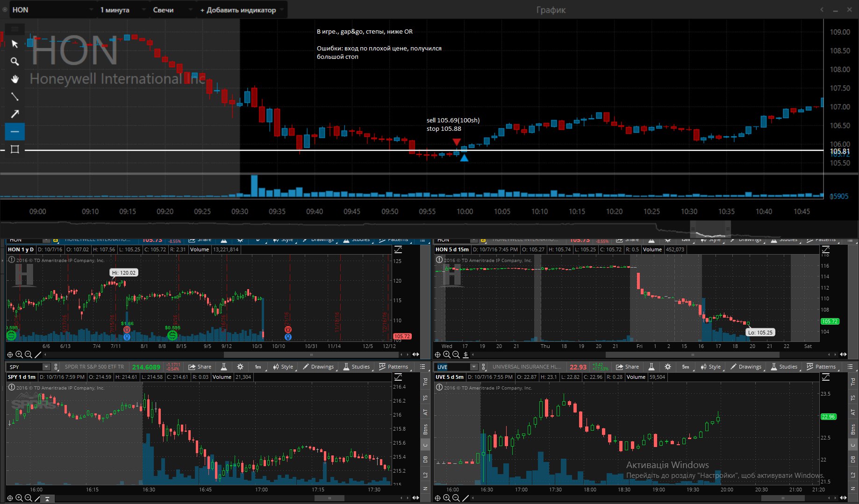859x504 pixels.
Task: Click crosshair icon below HON 15m chart
Action: pos(437,355)
